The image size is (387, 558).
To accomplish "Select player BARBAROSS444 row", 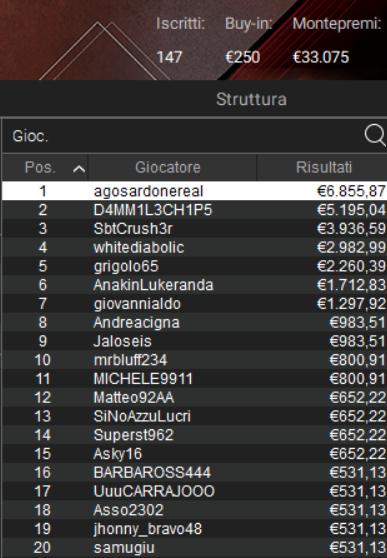I will [x=194, y=473].
